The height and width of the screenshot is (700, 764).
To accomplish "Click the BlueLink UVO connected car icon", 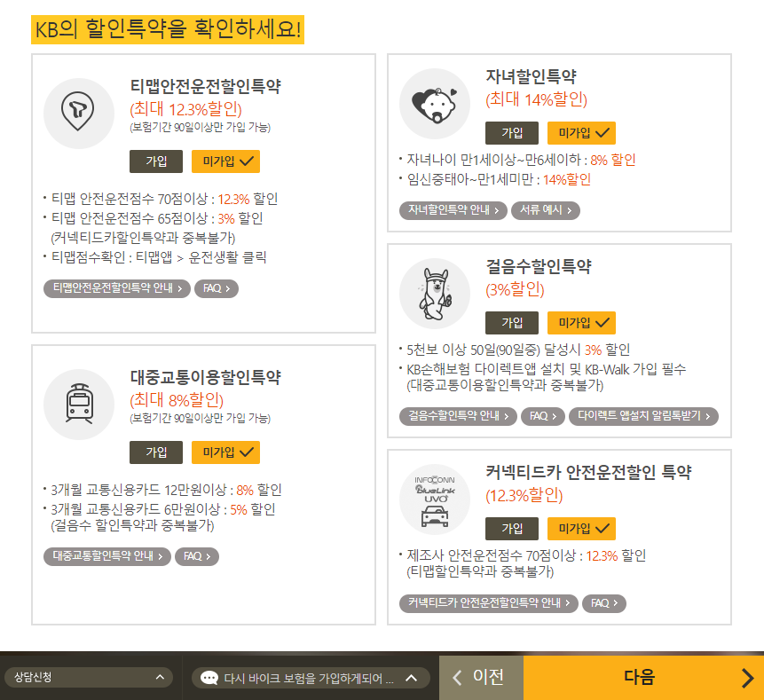I will click(x=435, y=499).
